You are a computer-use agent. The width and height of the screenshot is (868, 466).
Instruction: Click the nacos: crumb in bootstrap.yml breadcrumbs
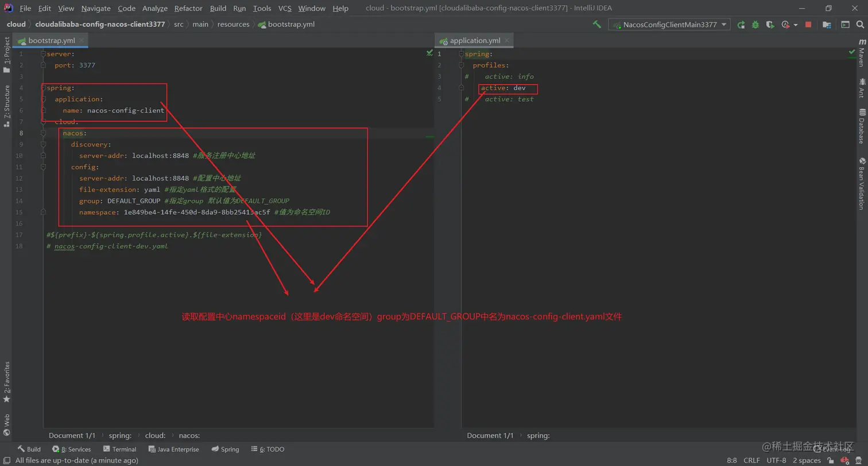point(189,436)
